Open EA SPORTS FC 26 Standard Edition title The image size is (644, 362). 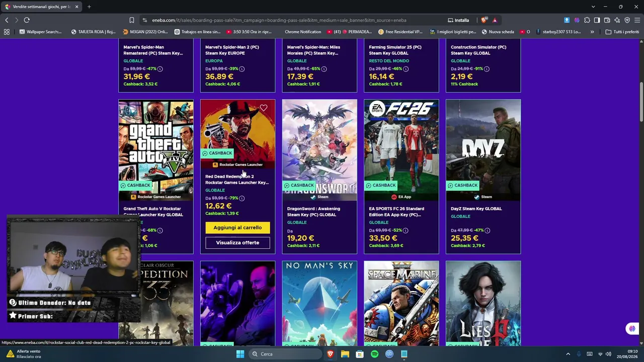397,212
